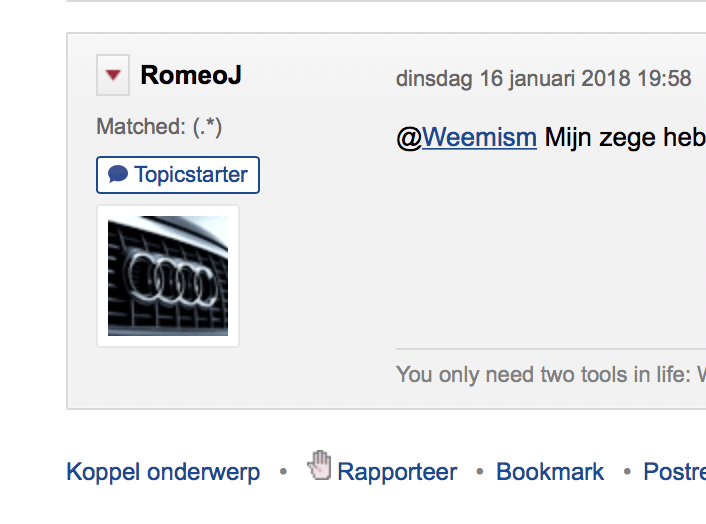Click the post text 'Mijn zege heb'

pyautogui.click(x=625, y=137)
